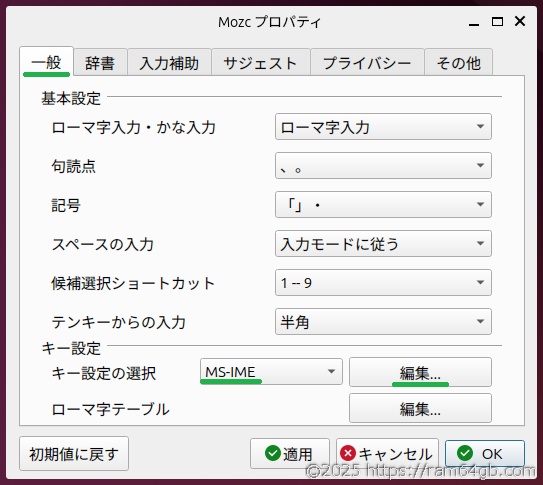This screenshot has width=543, height=485.
Task: Close the Mozc プロパティ window
Action: 520,21
